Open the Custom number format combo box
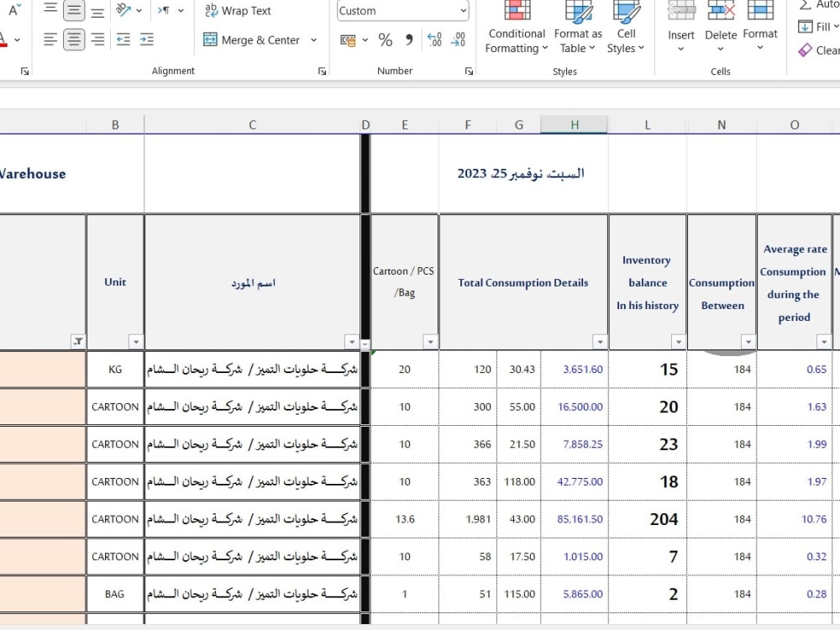This screenshot has width=840, height=630. tap(403, 11)
